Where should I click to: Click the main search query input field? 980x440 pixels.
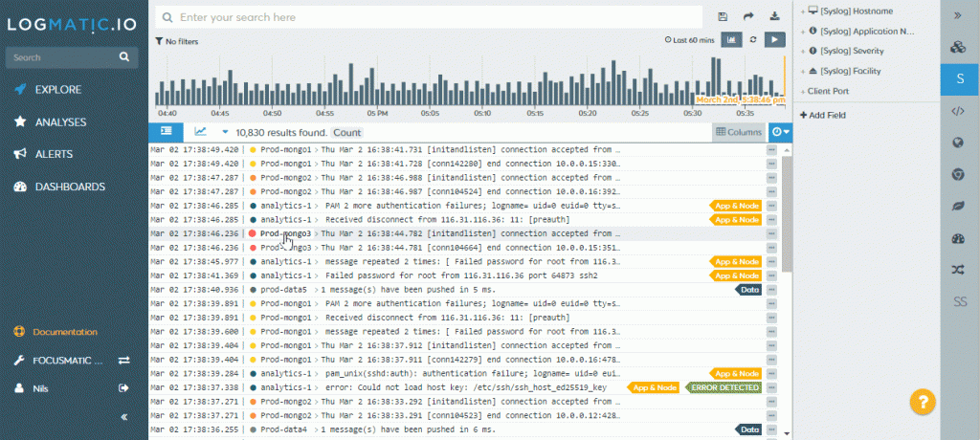(435, 17)
